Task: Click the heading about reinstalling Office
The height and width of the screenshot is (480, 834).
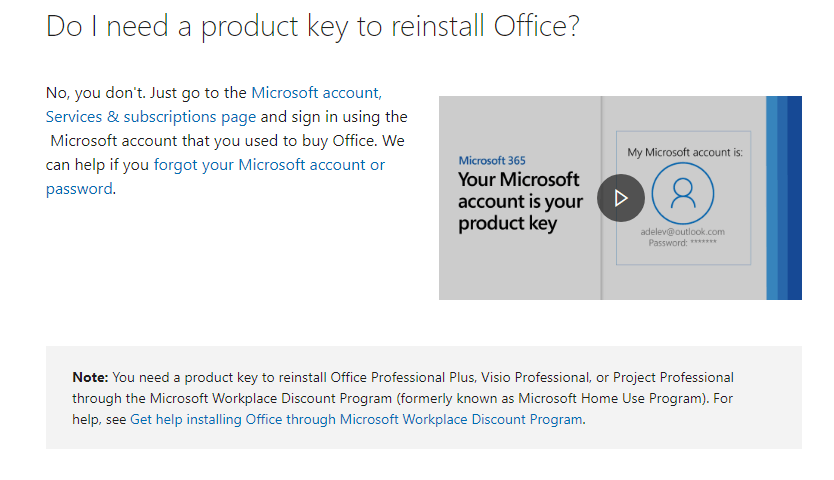Action: pyautogui.click(x=312, y=27)
